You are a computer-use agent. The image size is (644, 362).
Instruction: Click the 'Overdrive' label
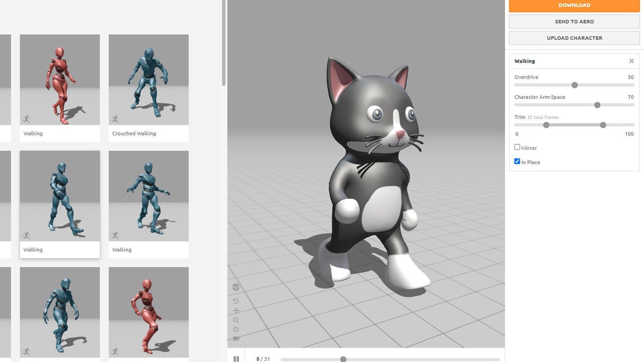(526, 77)
